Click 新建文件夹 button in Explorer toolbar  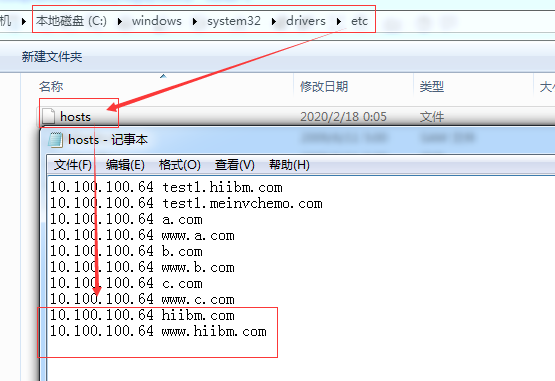point(52,57)
